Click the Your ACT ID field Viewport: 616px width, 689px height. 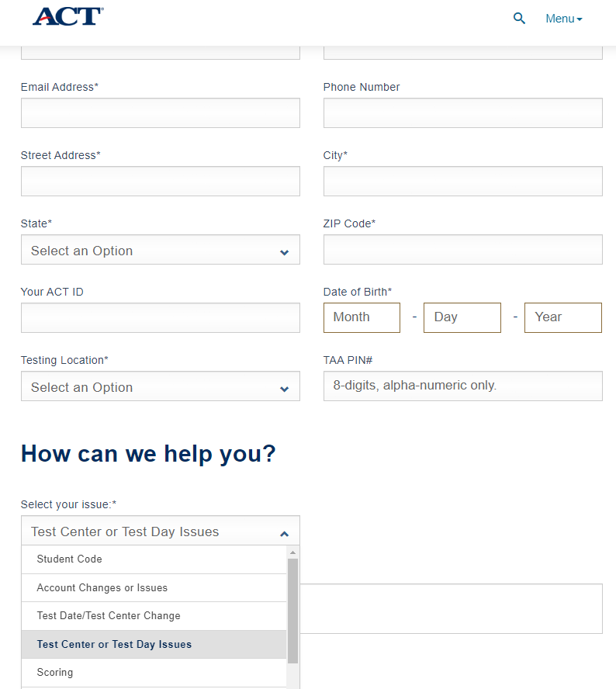(x=161, y=317)
